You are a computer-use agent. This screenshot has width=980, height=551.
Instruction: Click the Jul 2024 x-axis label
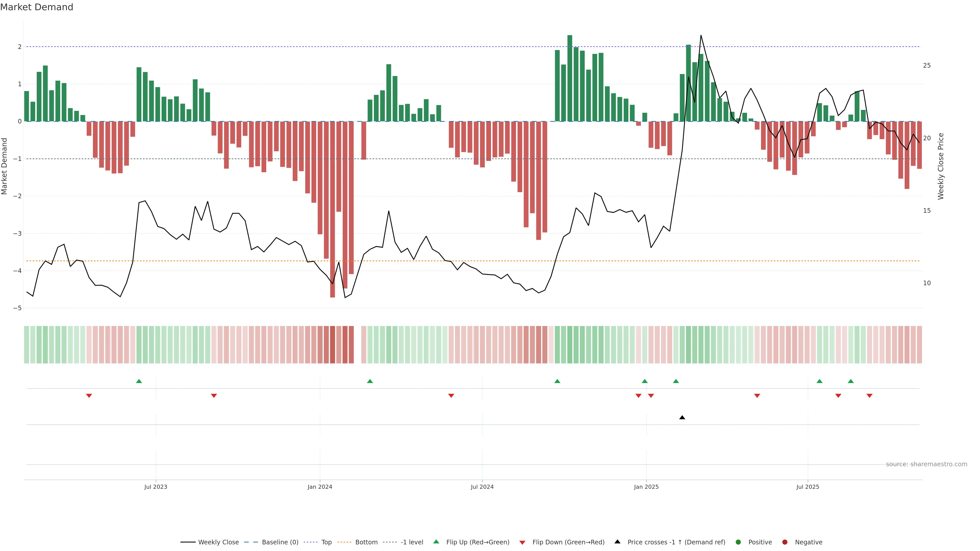[x=482, y=487]
